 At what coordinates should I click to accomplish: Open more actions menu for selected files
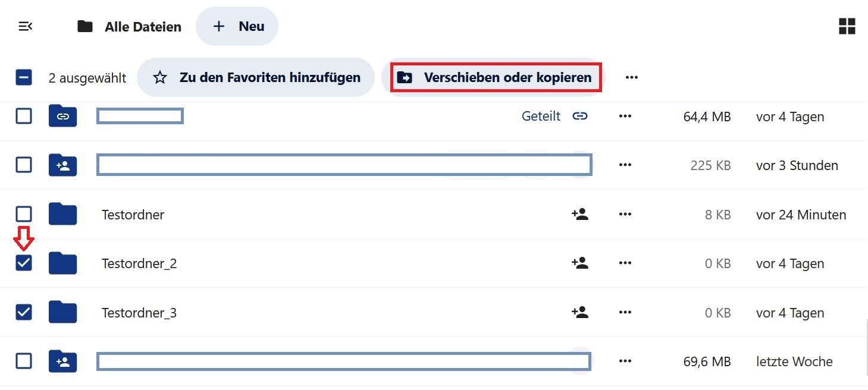point(632,77)
